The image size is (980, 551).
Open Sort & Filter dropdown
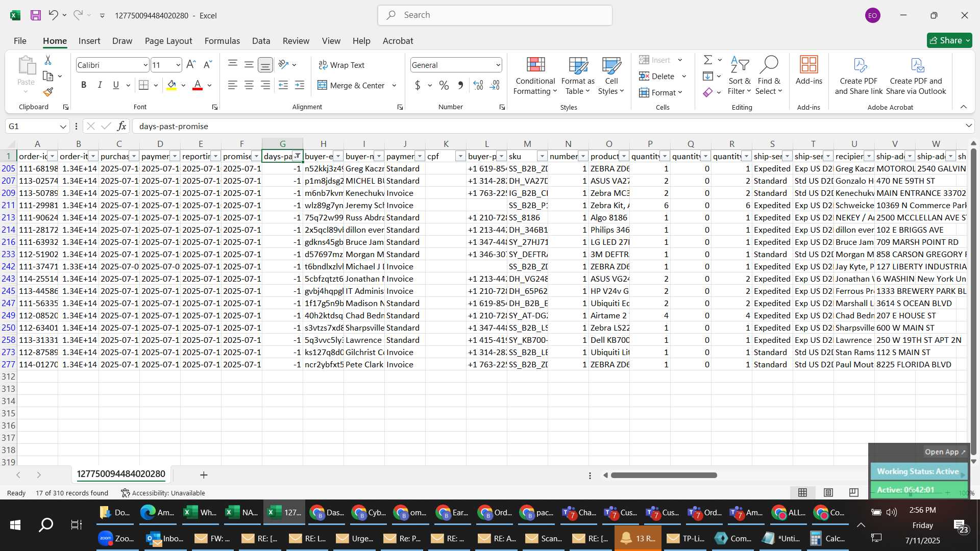[740, 76]
